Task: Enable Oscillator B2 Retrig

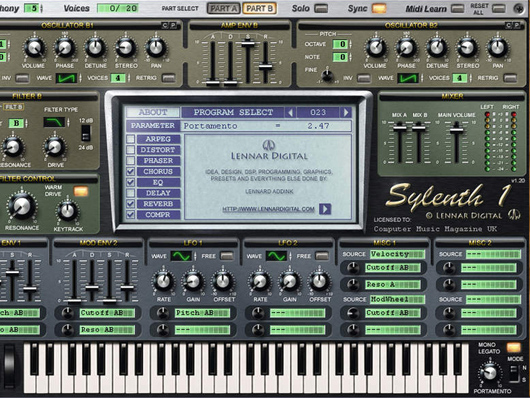Action: 510,78
